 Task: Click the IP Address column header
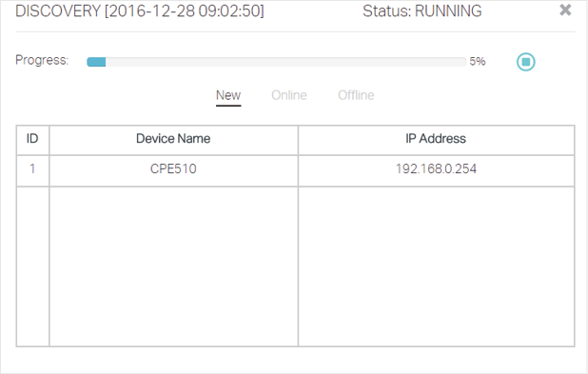[x=436, y=139]
